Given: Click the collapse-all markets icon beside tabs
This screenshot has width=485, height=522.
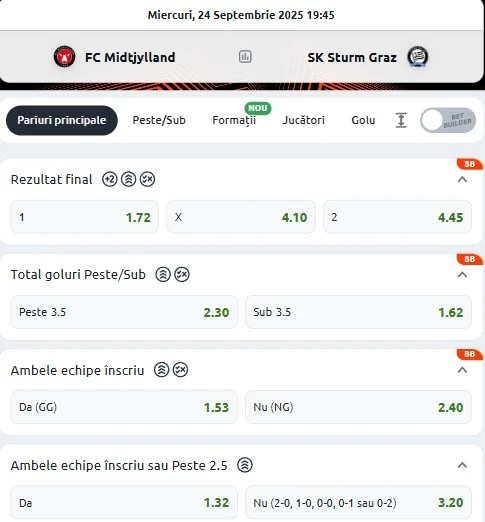Looking at the screenshot, I should pos(401,120).
